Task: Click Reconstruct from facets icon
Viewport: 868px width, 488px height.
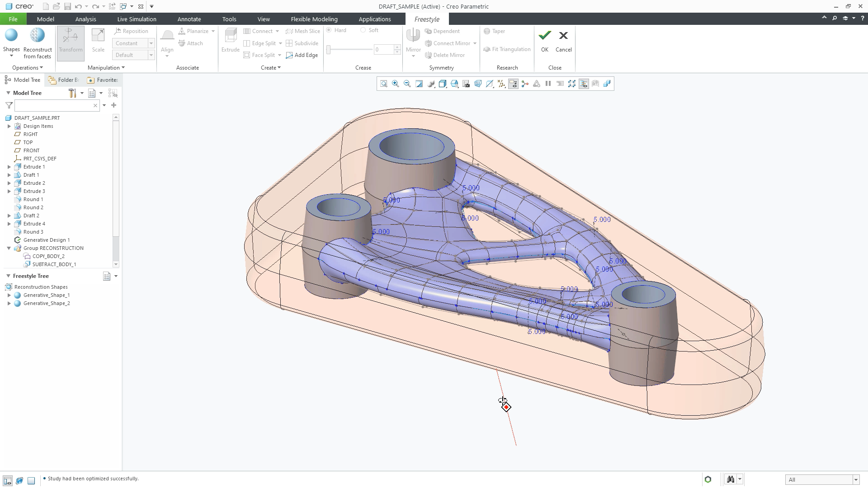Action: [x=38, y=35]
